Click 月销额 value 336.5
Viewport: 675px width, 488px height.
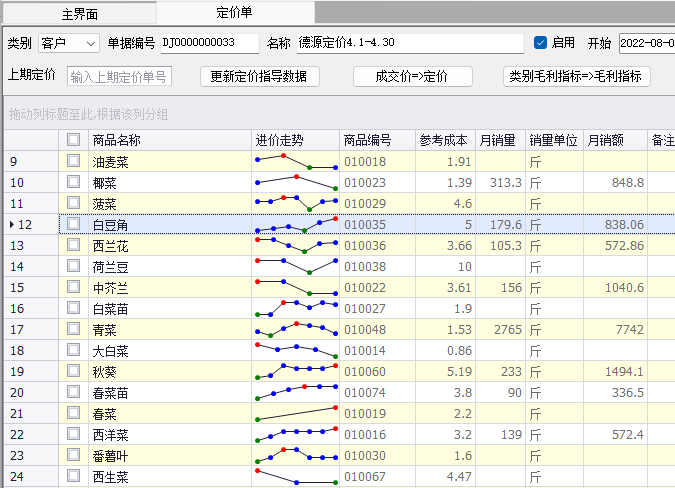click(x=628, y=392)
